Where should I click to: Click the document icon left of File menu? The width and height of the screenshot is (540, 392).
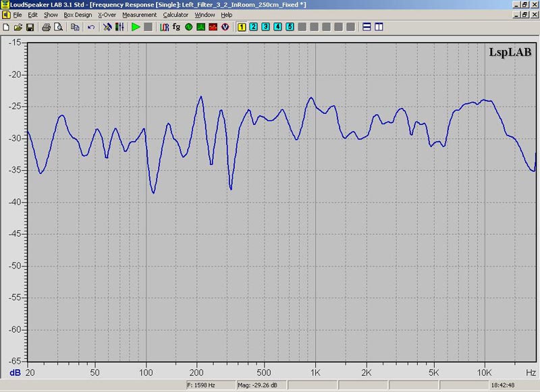click(x=6, y=15)
